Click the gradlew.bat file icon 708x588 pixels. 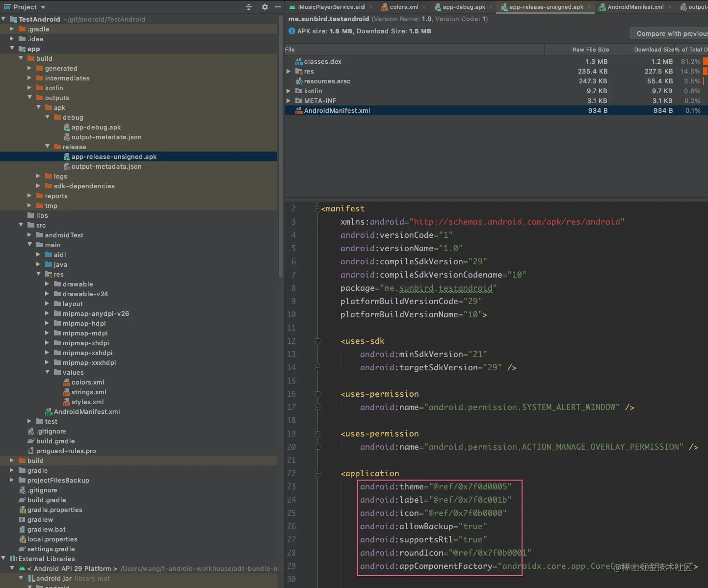coord(22,529)
